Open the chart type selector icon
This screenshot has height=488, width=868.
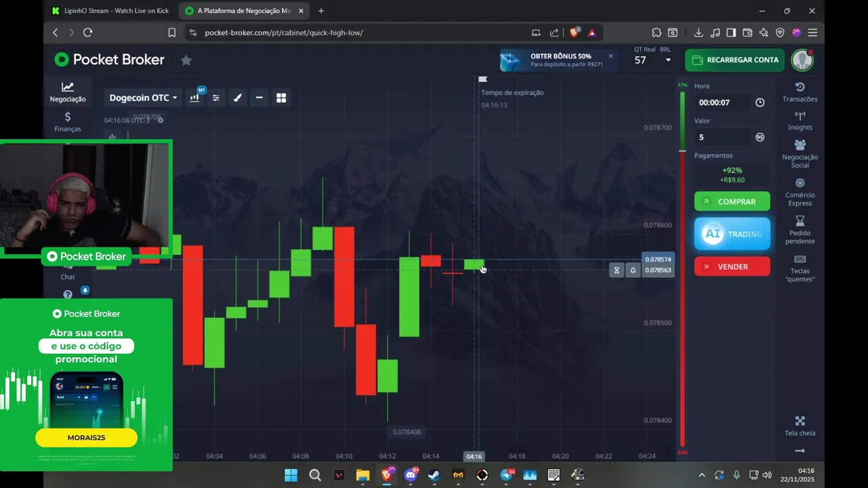[195, 98]
